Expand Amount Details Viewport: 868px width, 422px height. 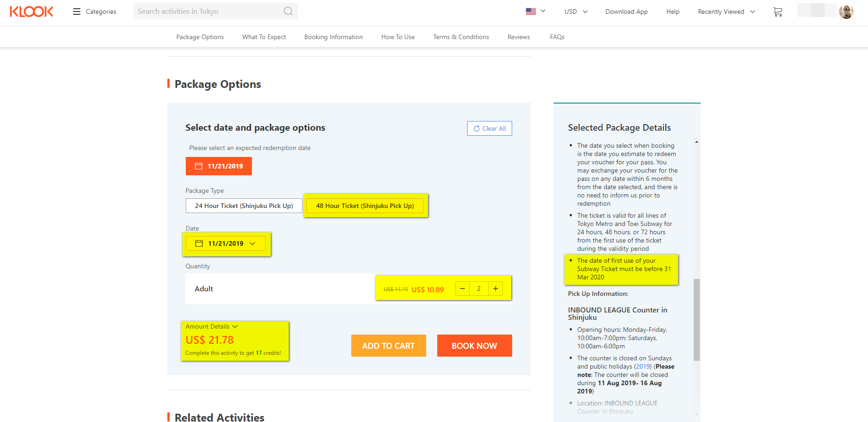click(x=211, y=326)
